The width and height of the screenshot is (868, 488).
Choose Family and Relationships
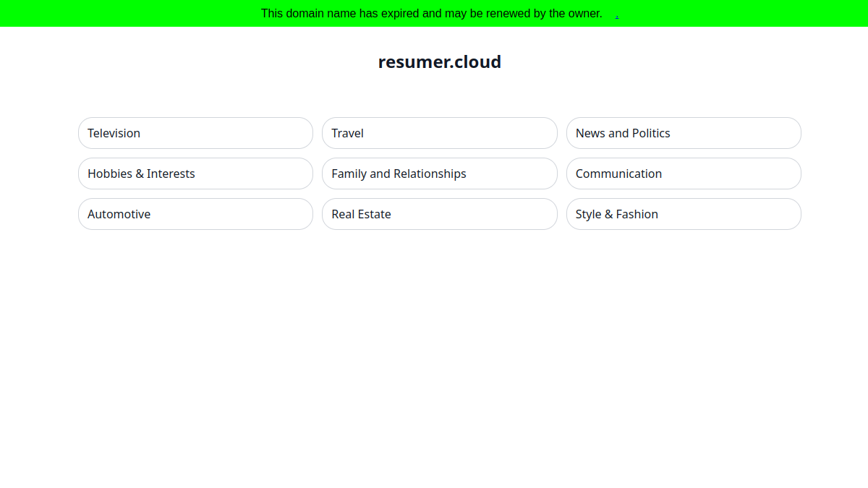pyautogui.click(x=440, y=174)
